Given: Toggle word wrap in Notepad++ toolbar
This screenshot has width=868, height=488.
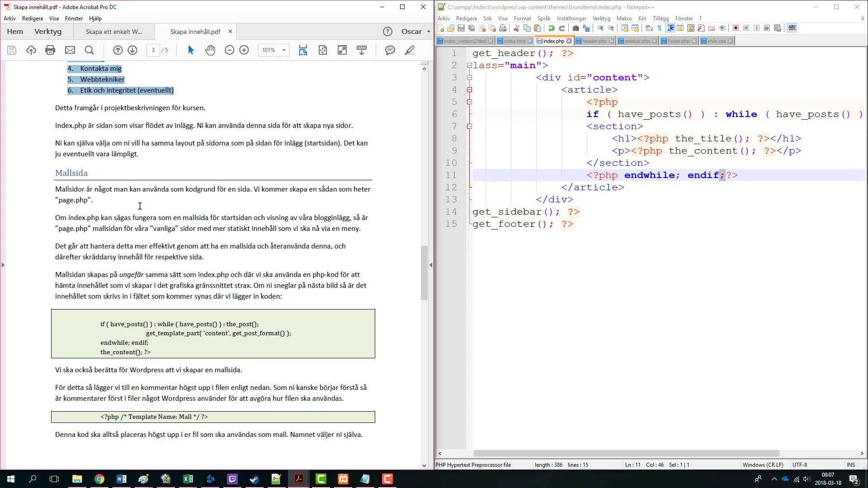Looking at the screenshot, I should pyautogui.click(x=649, y=28).
